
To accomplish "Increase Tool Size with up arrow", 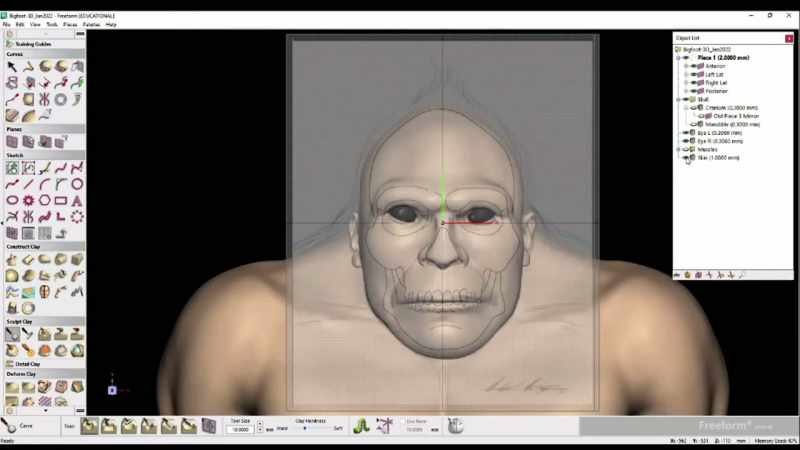I will (x=260, y=424).
